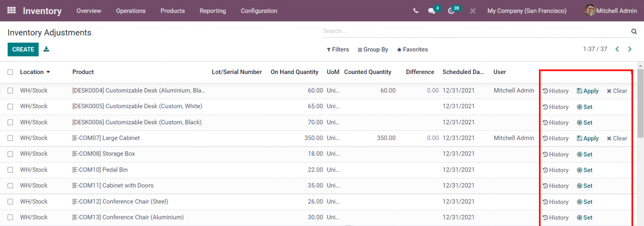
Task: Tick the checkbox for the E-COM07 Large Cabinet row
Action: (x=11, y=138)
